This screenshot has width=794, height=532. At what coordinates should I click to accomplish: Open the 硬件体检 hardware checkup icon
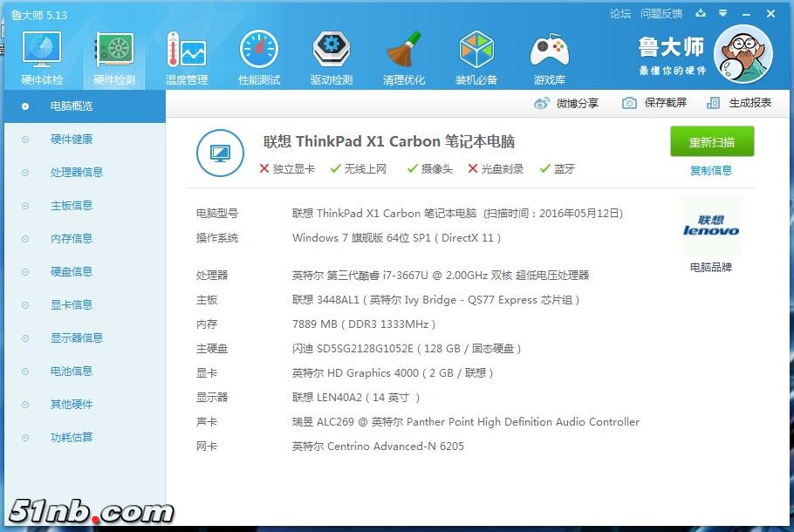(41, 53)
